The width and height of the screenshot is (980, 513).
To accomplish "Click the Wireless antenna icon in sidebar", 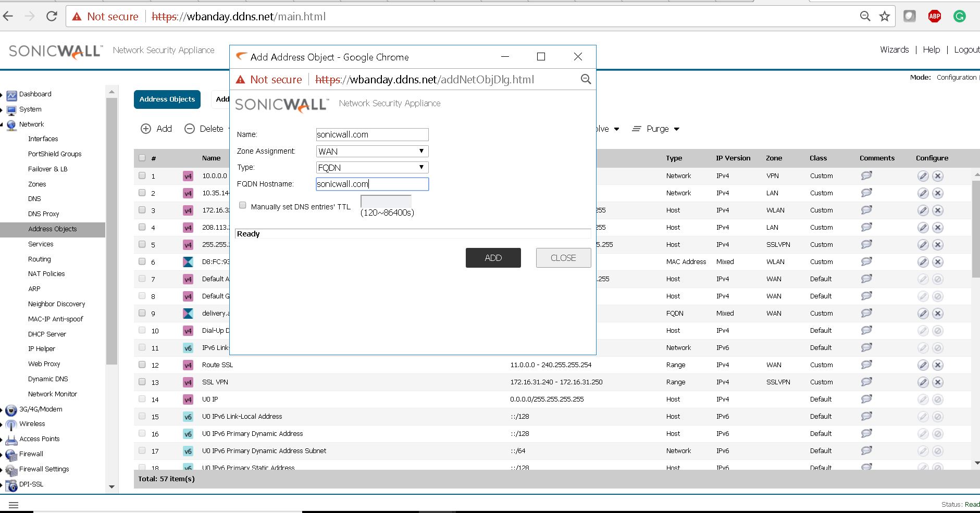I will (x=11, y=424).
